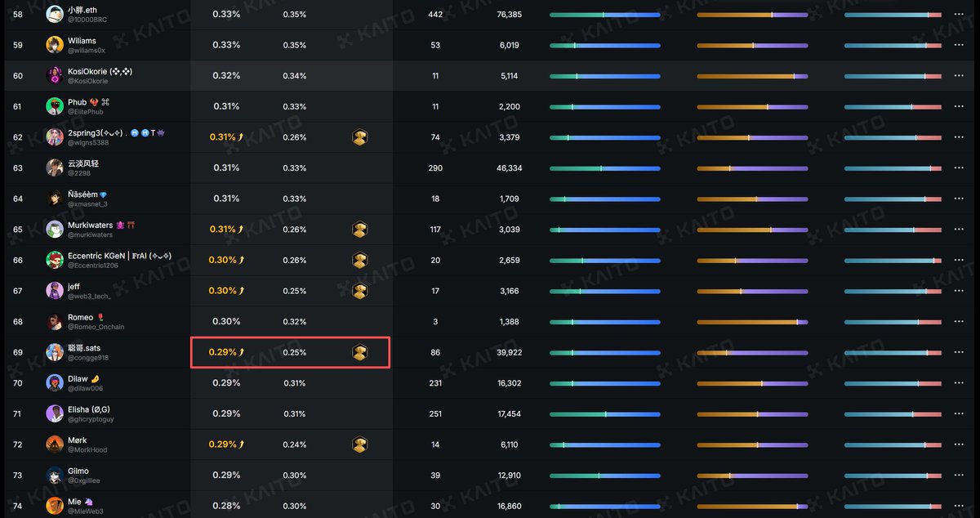The width and height of the screenshot is (980, 518).
Task: Click gold badge in jeff row
Action: tap(359, 291)
